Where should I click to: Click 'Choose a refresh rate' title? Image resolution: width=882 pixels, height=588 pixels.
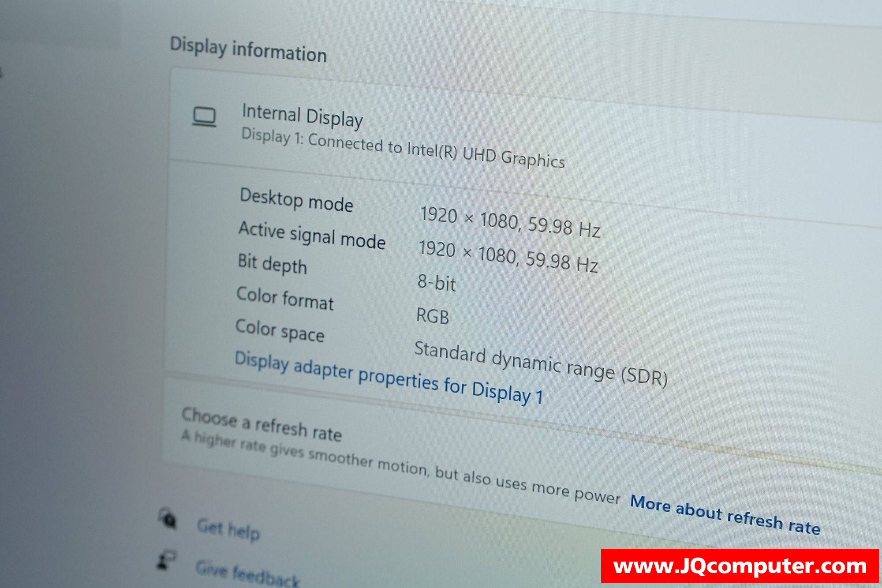[262, 424]
